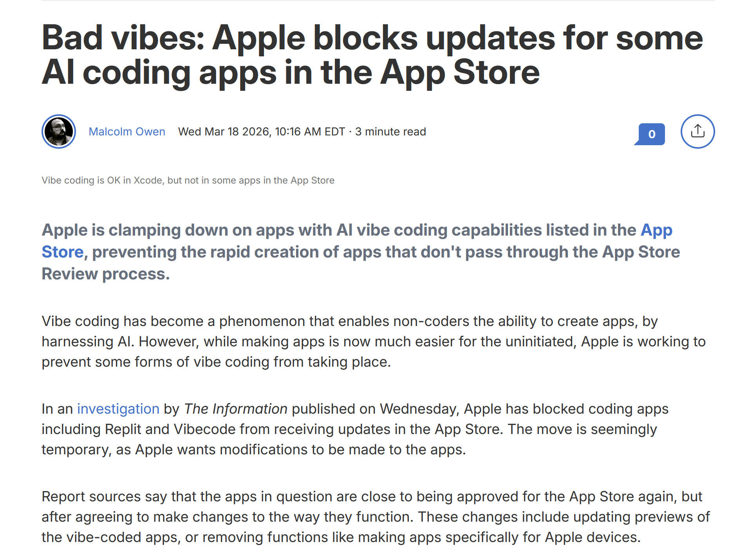Click the phrase Apple devices ending the last paragraph
Screen dimensions: 739x560
(x=593, y=537)
